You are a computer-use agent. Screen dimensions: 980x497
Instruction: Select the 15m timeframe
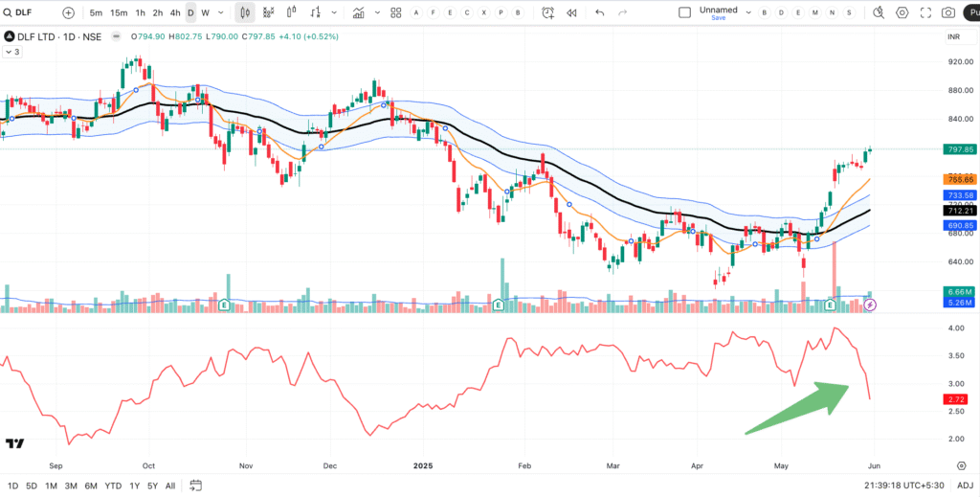118,13
